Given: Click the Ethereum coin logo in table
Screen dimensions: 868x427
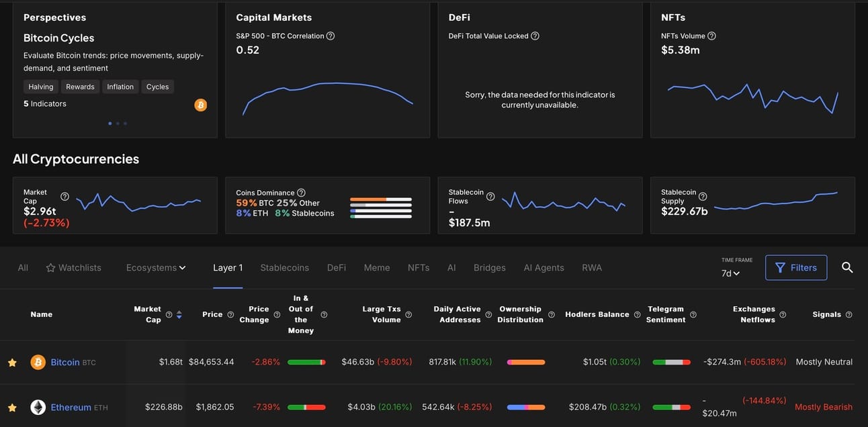Looking at the screenshot, I should click(38, 407).
